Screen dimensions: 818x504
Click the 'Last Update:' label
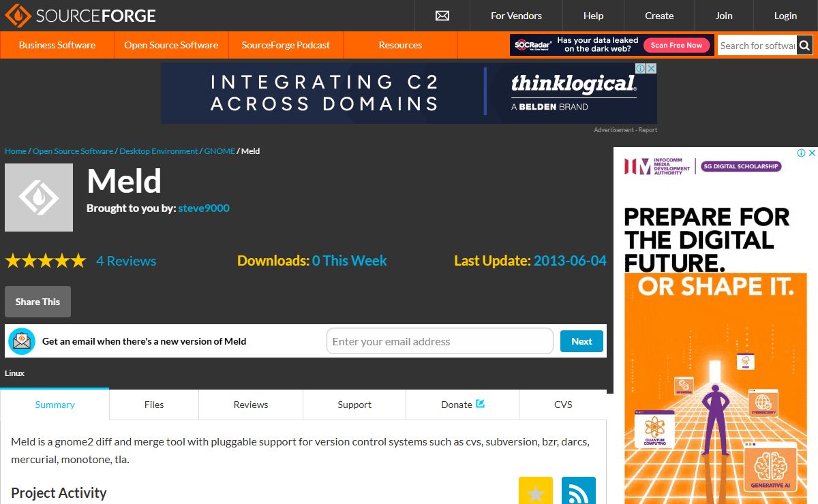[492, 261]
